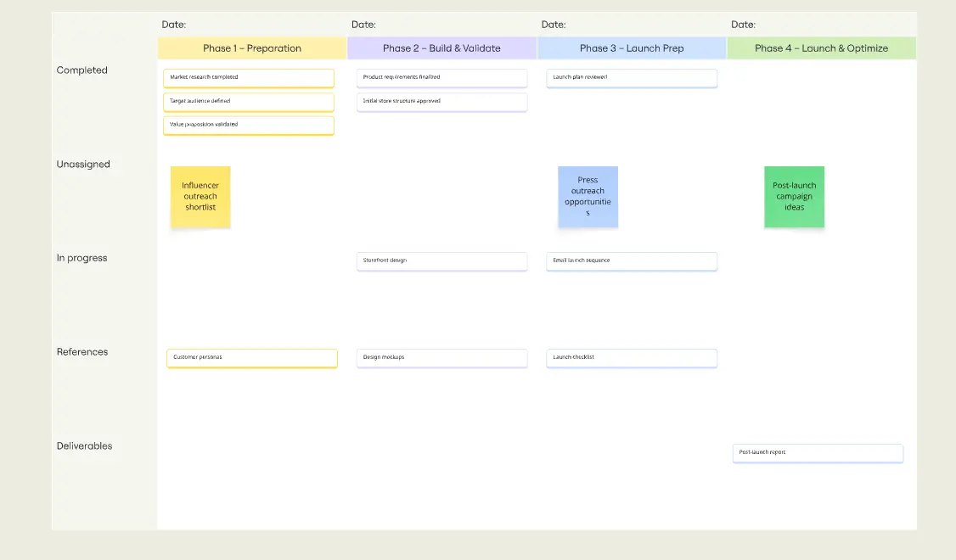Click the Date field above Phase 1
The height and width of the screenshot is (560, 956).
tap(174, 25)
